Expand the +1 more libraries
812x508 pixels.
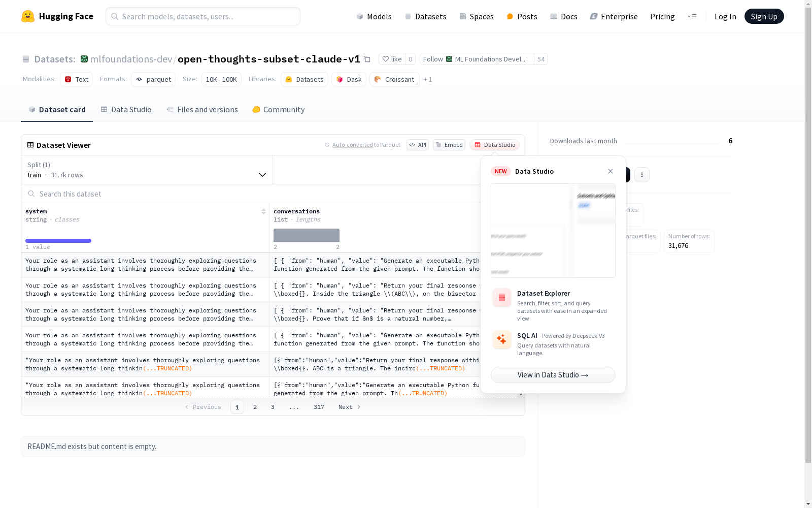[428, 79]
